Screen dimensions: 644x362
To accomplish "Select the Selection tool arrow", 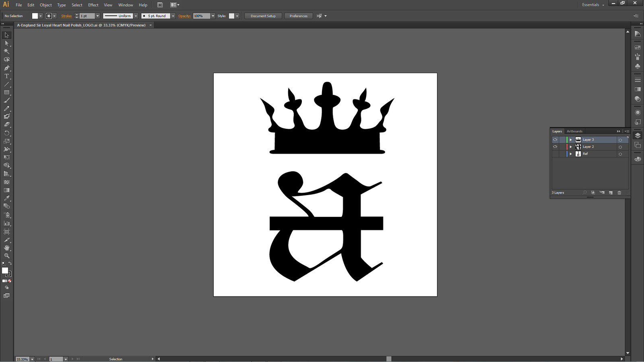I will 6,35.
